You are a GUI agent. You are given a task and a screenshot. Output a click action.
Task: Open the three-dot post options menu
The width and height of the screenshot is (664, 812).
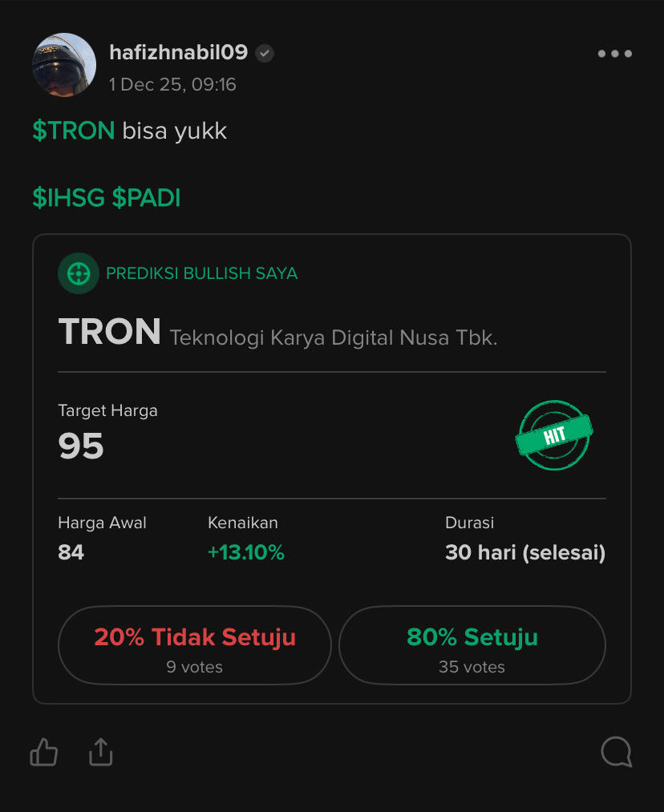(614, 54)
